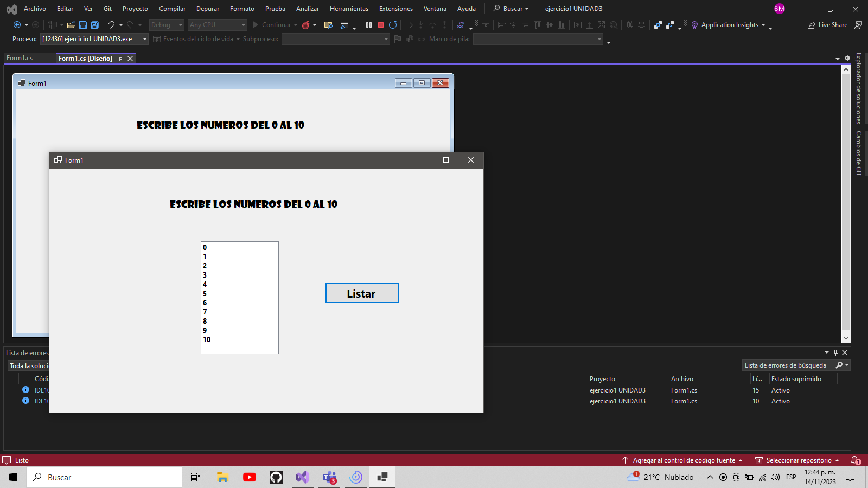Select the Pause (Break All) debugging icon
Image resolution: width=868 pixels, height=488 pixels.
point(369,25)
